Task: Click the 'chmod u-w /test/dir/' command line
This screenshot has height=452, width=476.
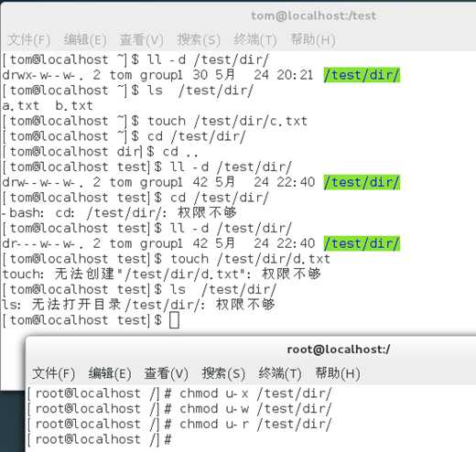Action: click(179, 409)
